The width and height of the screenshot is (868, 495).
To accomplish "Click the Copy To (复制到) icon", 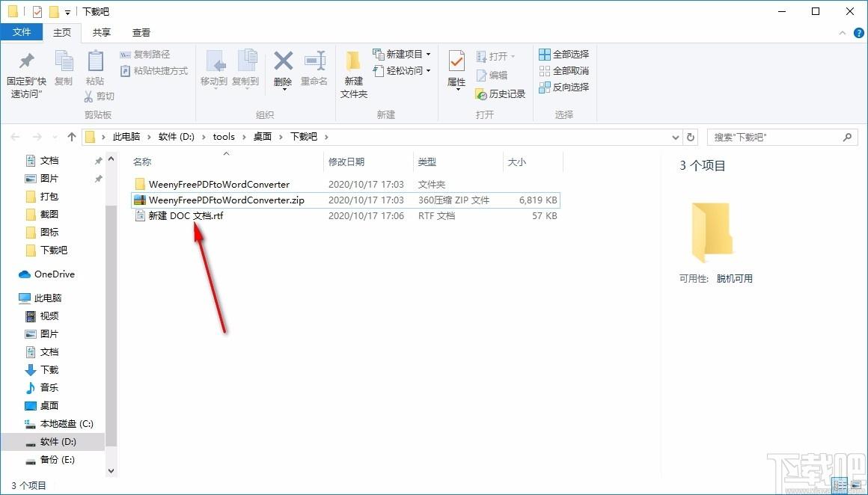I will (247, 61).
